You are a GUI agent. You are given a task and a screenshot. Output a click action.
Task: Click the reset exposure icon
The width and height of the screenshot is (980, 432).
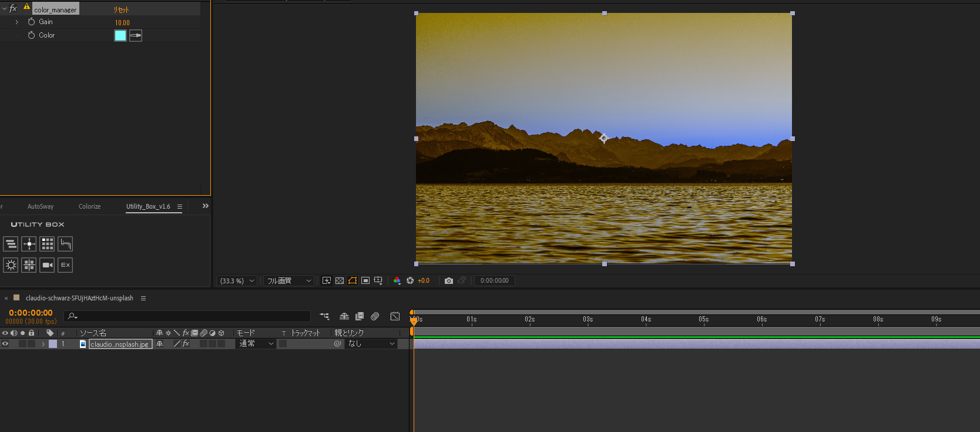coord(410,281)
